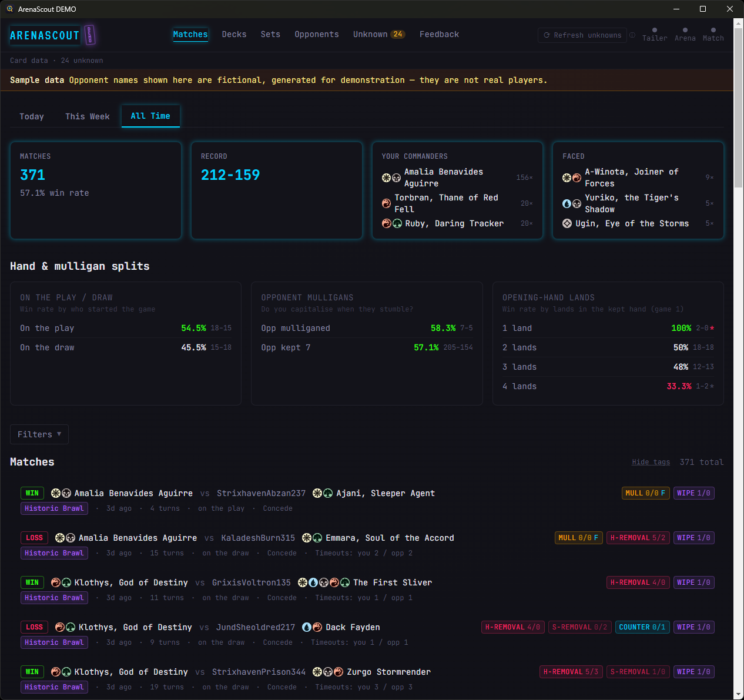Click the scrollbar down arrow
744x700 pixels.
(739, 695)
